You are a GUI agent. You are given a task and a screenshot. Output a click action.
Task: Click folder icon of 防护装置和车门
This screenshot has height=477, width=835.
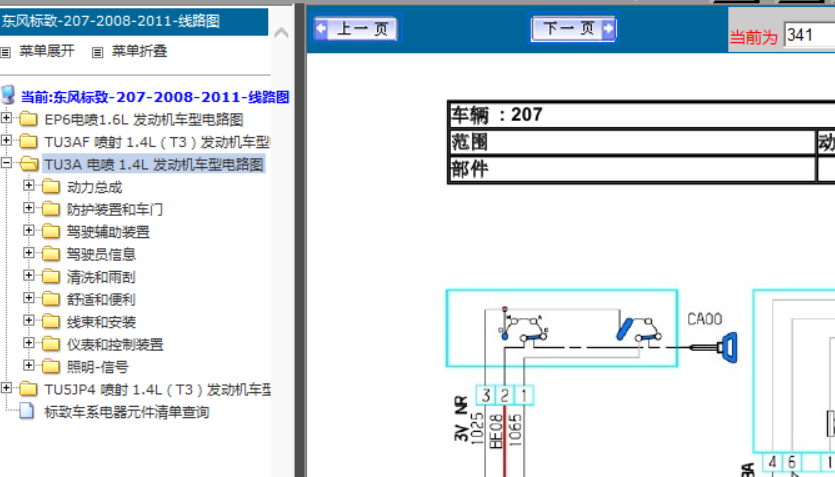point(51,209)
